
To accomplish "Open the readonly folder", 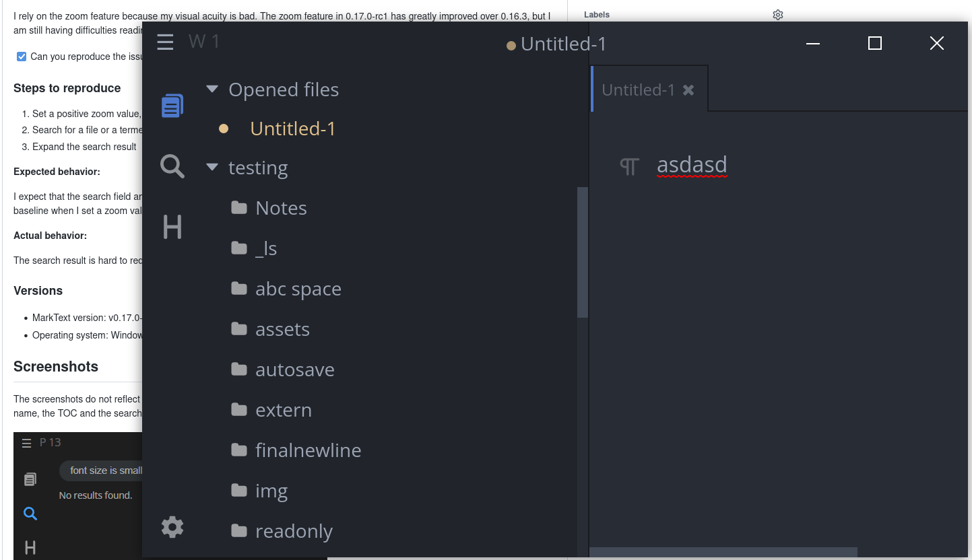I will tap(294, 530).
